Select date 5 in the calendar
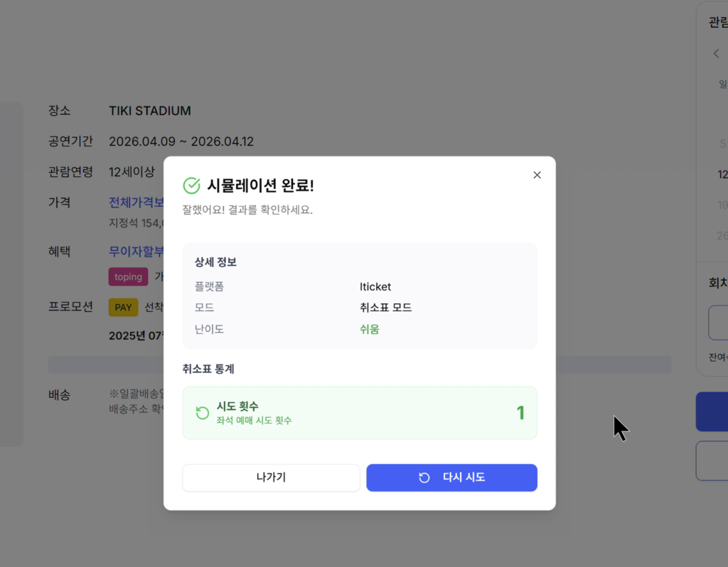 (722, 144)
